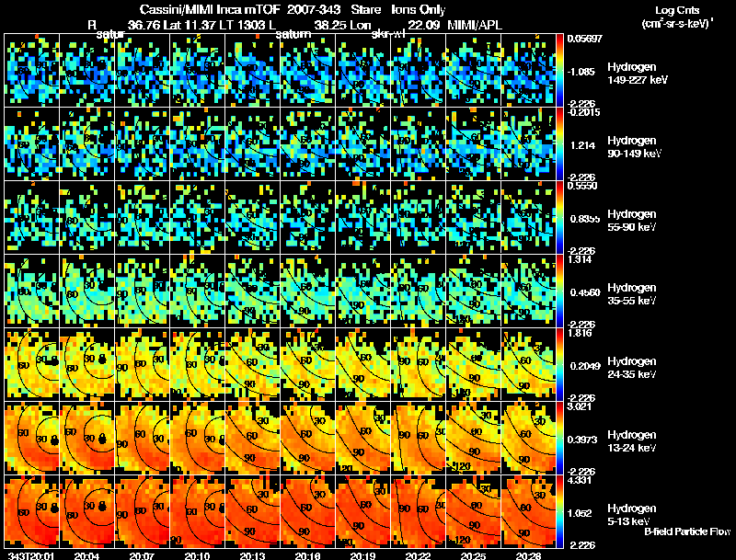736x560 pixels.
Task: Click the R value '36.76'
Action: (144, 26)
